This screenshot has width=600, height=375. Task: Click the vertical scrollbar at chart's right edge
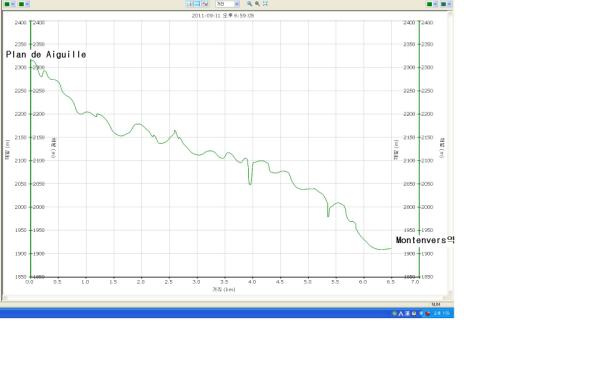(450, 155)
